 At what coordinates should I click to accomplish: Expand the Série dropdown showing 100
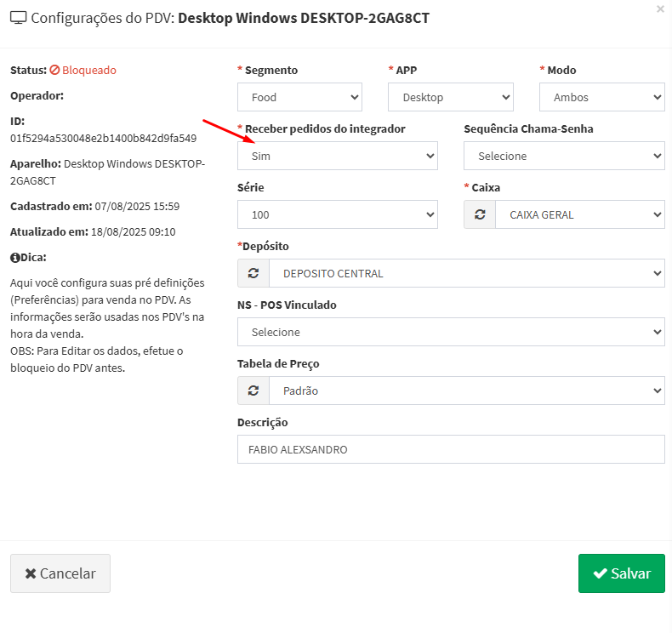click(x=337, y=215)
